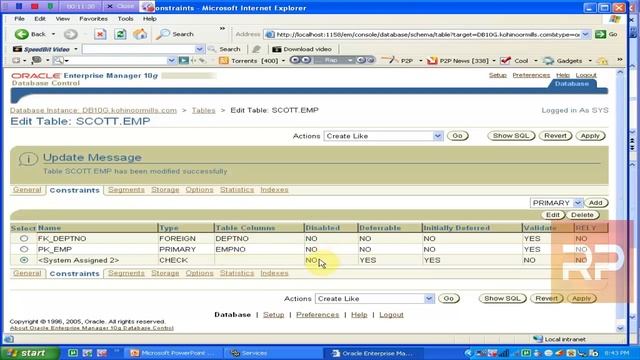
Task: Click the Home page icon
Action: (140, 34)
